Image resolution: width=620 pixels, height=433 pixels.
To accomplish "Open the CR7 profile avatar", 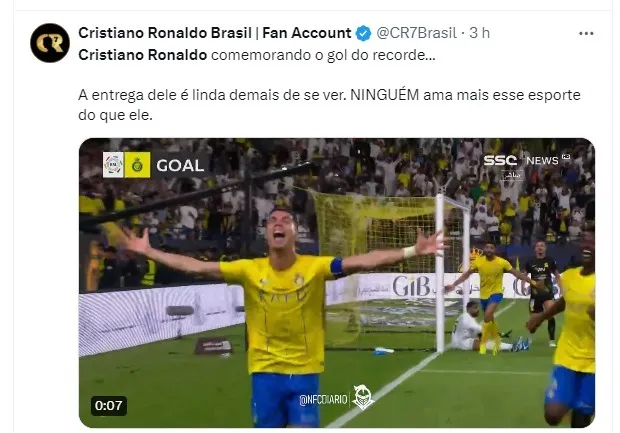I will pyautogui.click(x=50, y=43).
